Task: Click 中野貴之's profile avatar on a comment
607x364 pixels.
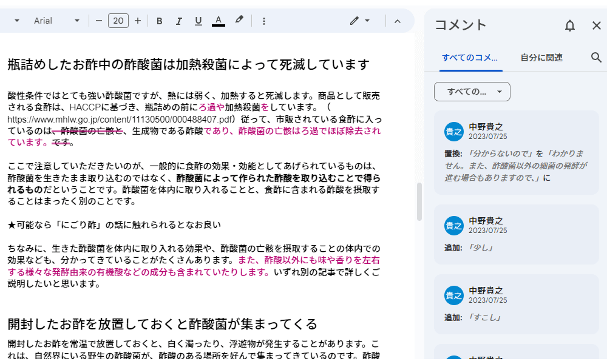Action: [x=454, y=132]
